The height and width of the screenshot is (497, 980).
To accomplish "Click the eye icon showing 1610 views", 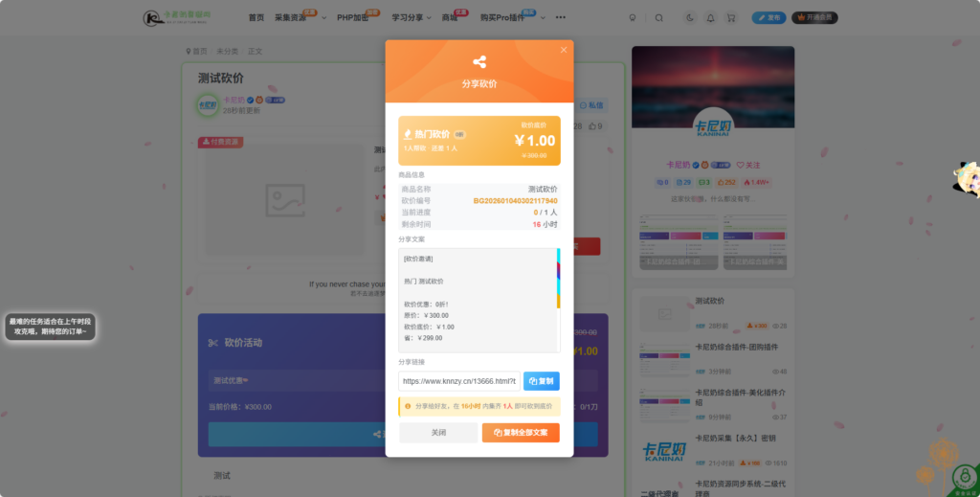I will click(x=768, y=463).
